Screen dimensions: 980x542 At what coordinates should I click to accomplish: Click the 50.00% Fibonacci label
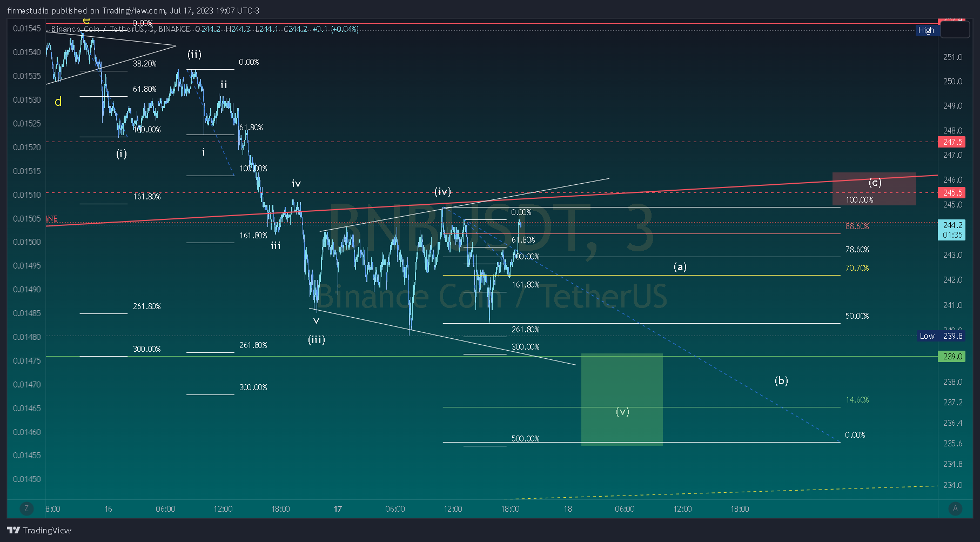pyautogui.click(x=857, y=316)
